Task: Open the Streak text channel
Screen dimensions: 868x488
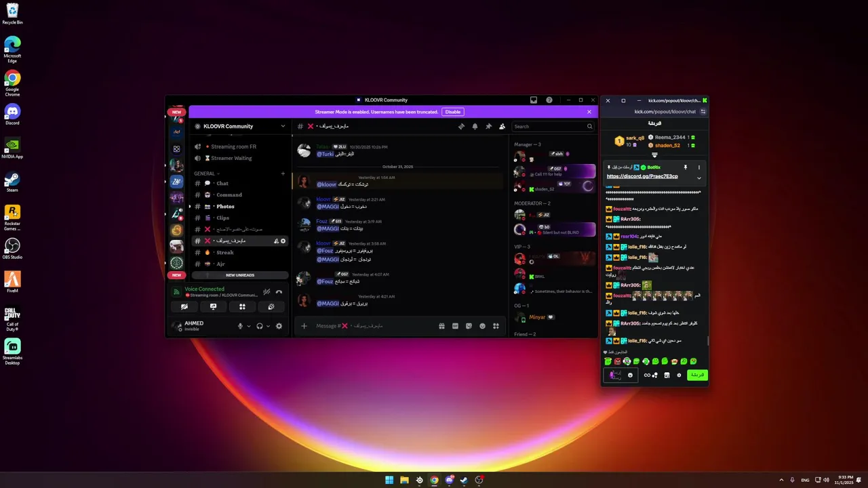Action: [x=240, y=253]
